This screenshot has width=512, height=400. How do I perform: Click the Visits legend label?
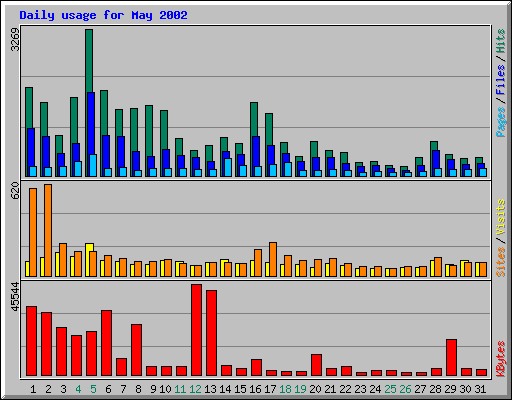[500, 218]
